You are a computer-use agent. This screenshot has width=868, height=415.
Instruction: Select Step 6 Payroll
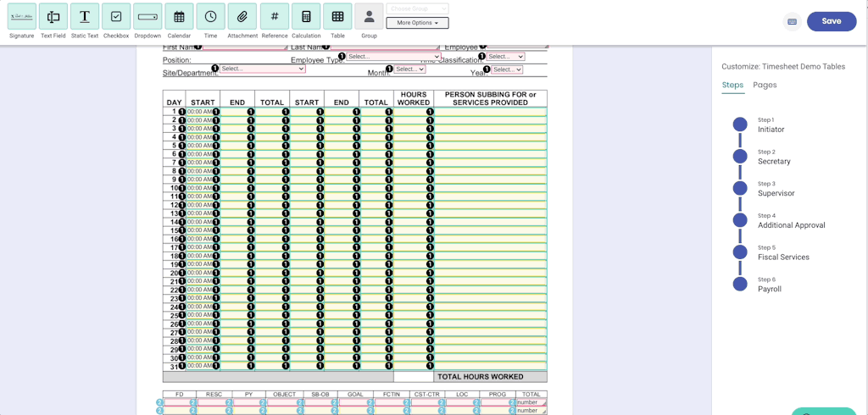pos(757,285)
